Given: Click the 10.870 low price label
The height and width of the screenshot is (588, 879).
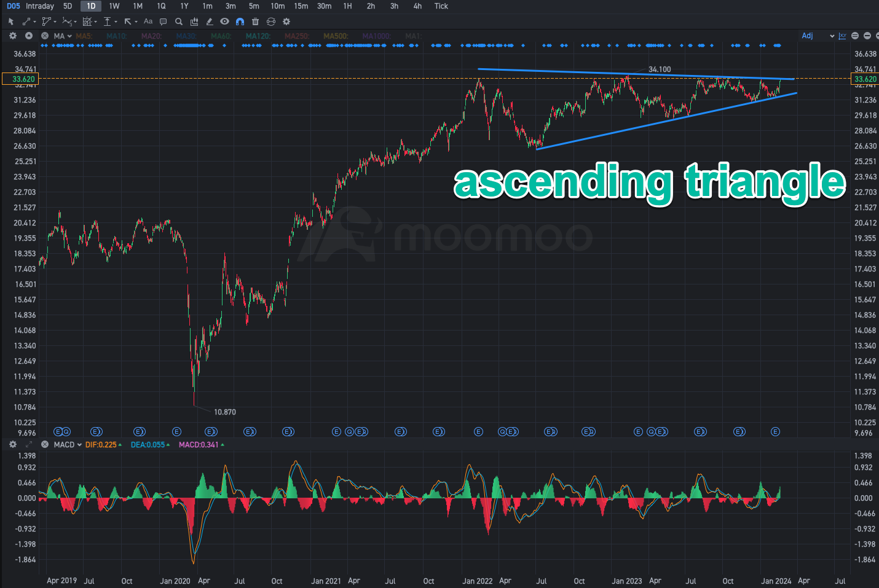Looking at the screenshot, I should pyautogui.click(x=224, y=412).
